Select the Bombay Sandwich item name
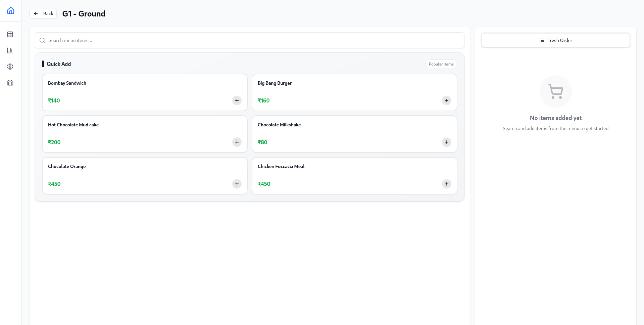Screen dimensions: 644x325 (67, 83)
